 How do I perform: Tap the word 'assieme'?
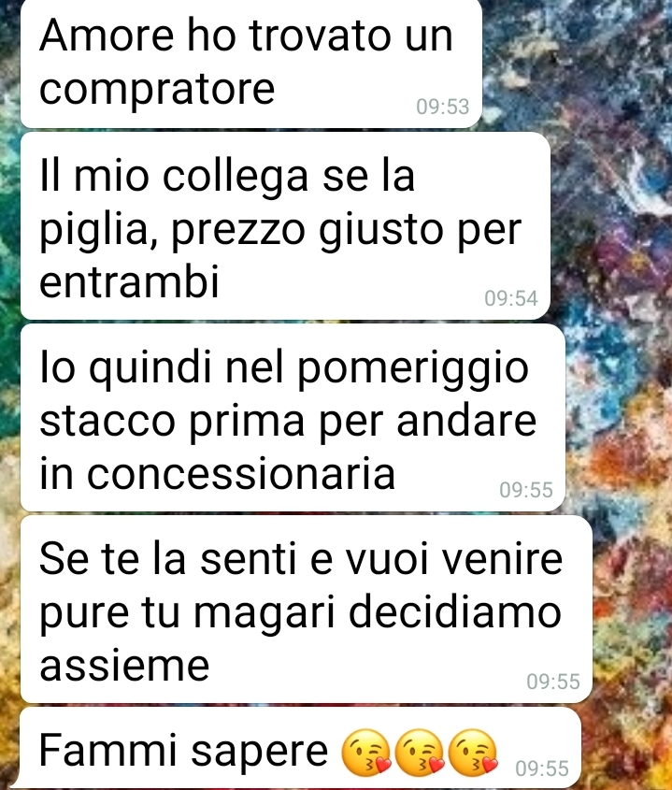124,665
